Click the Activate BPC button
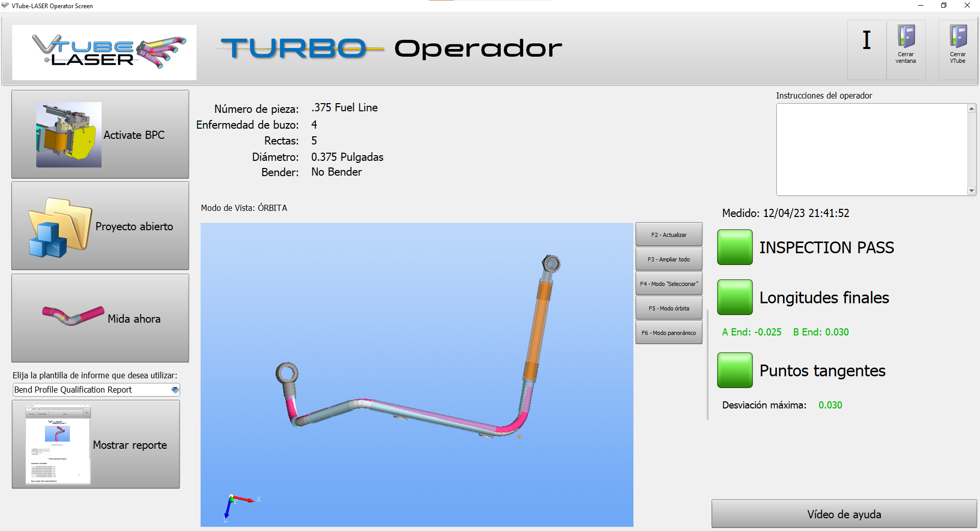This screenshot has height=531, width=980. coord(100,134)
